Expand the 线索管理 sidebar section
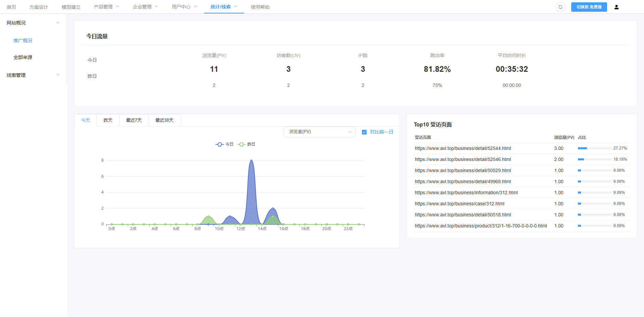 (33, 75)
